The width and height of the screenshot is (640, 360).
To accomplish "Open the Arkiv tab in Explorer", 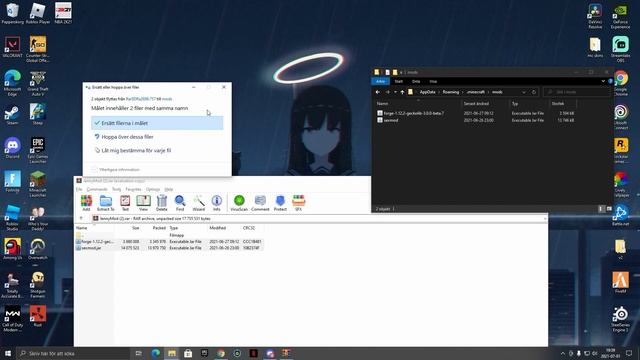I will pos(380,81).
